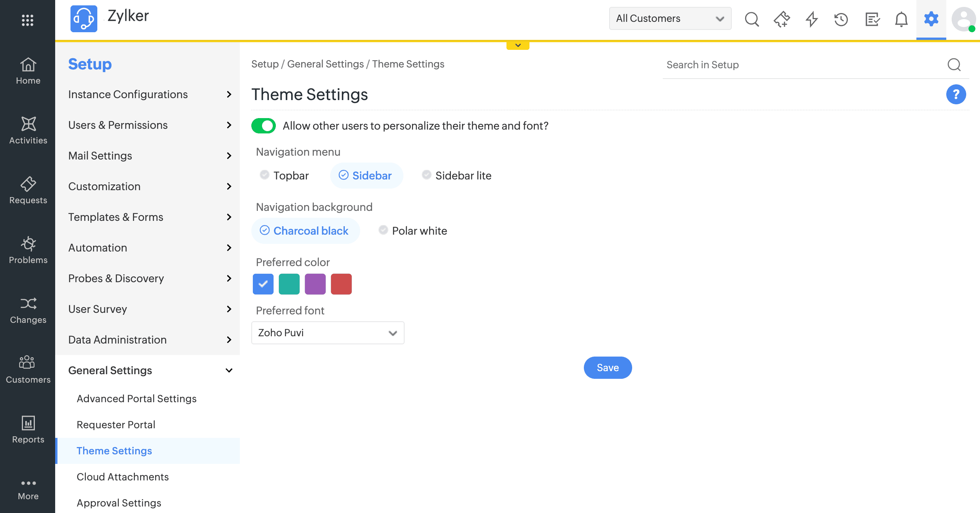The height and width of the screenshot is (513, 980).
Task: Click the Search in Setup field
Action: click(x=805, y=65)
